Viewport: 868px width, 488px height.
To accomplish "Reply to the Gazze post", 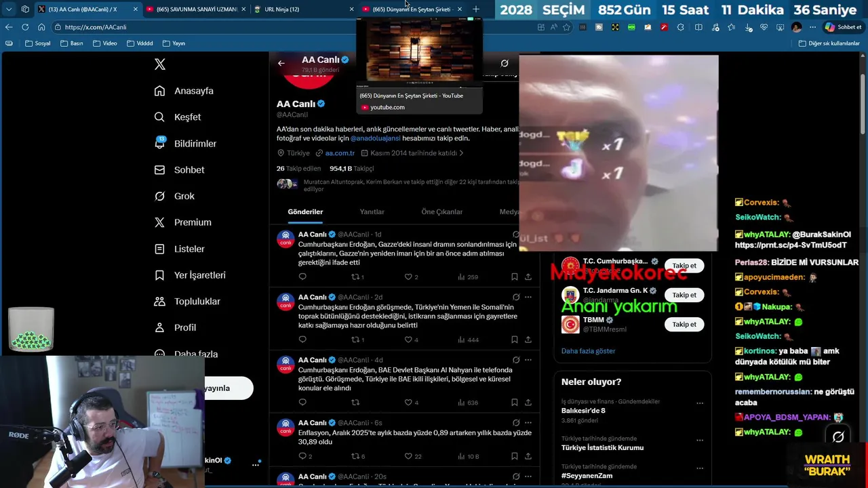I will pos(302,277).
